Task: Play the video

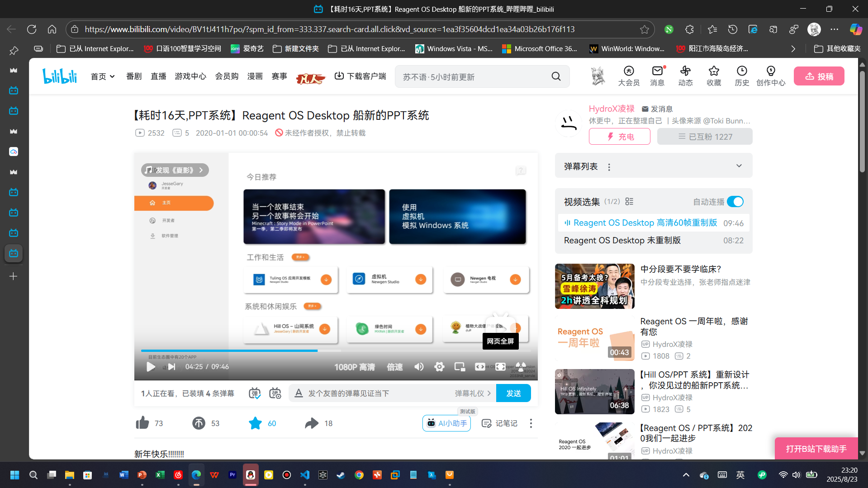Action: 151,367
